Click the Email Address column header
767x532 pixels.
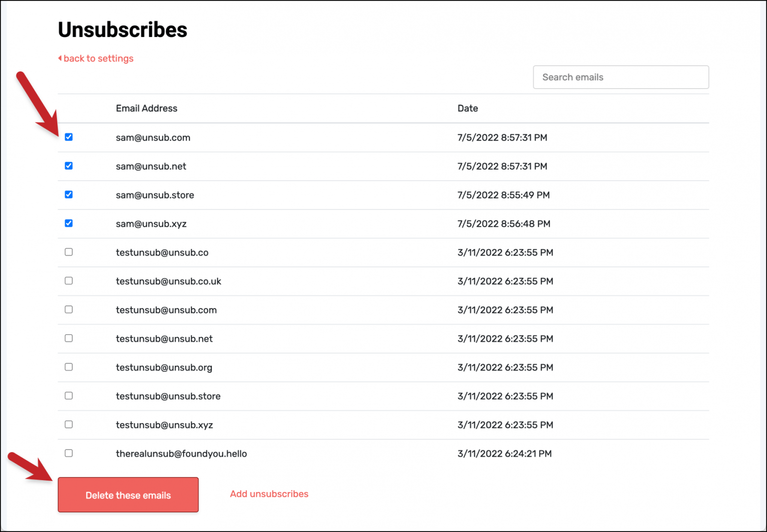coord(146,108)
